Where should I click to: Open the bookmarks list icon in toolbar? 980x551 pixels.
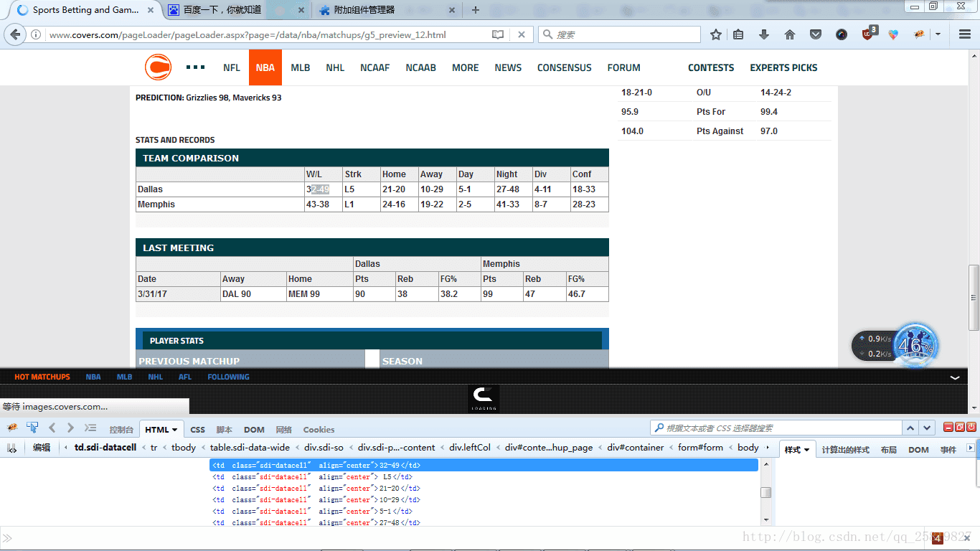tap(739, 34)
